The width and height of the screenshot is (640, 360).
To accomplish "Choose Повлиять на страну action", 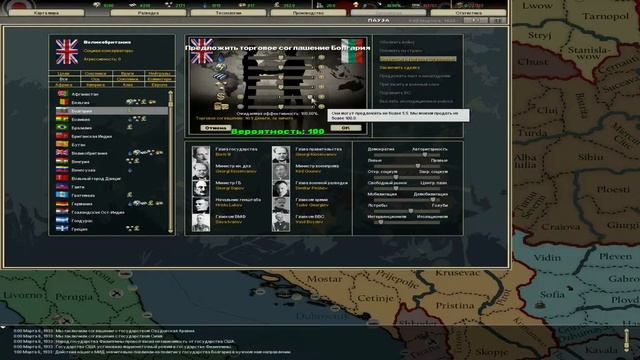I will tap(400, 51).
